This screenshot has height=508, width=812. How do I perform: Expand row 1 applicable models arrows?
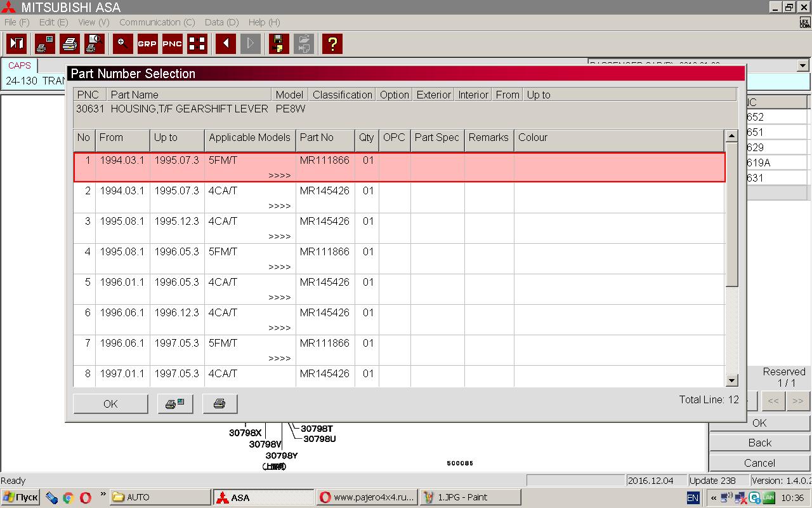[x=279, y=176]
